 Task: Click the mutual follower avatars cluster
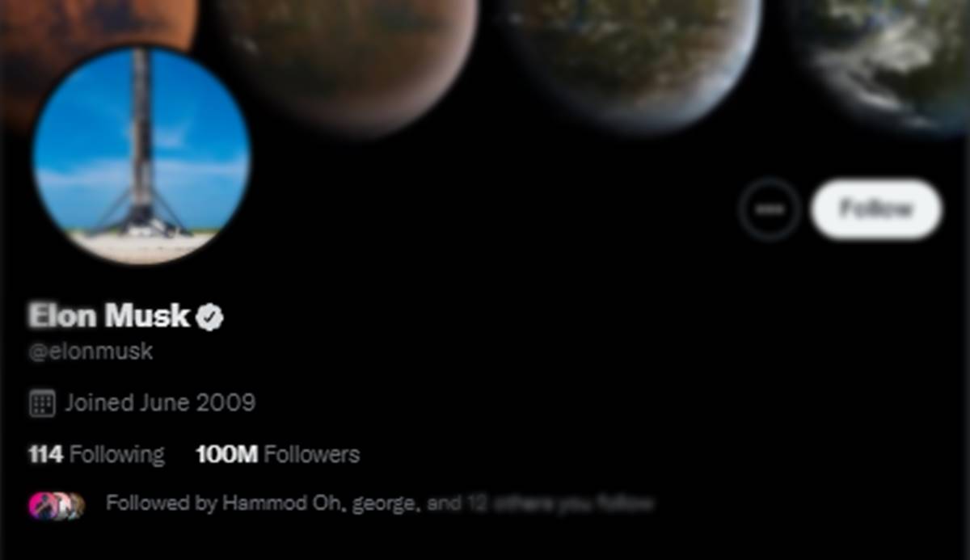[57, 505]
